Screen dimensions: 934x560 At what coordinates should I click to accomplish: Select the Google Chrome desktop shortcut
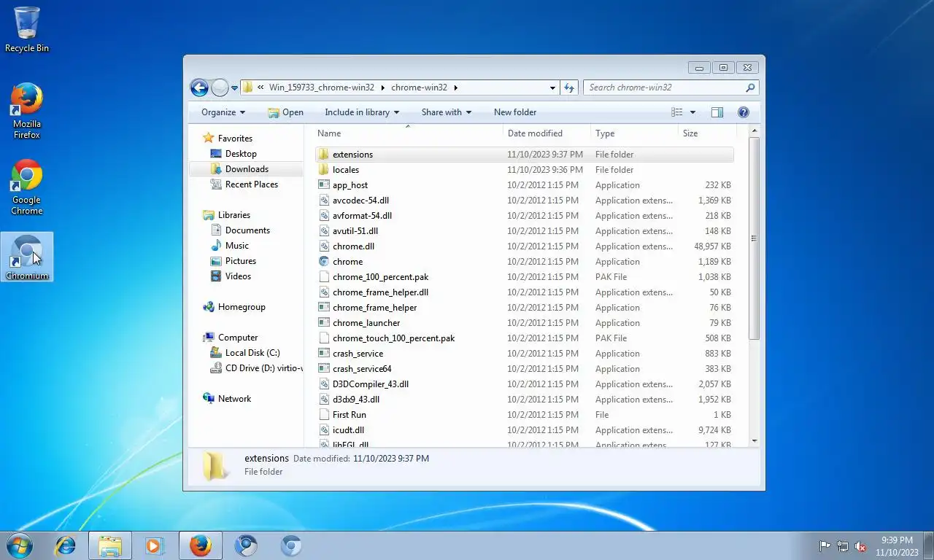[27, 187]
